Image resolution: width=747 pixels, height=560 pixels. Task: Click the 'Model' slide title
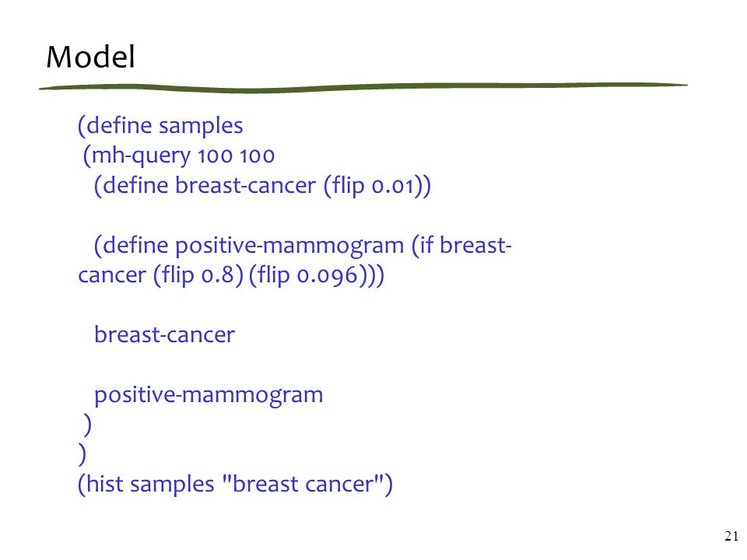click(90, 57)
